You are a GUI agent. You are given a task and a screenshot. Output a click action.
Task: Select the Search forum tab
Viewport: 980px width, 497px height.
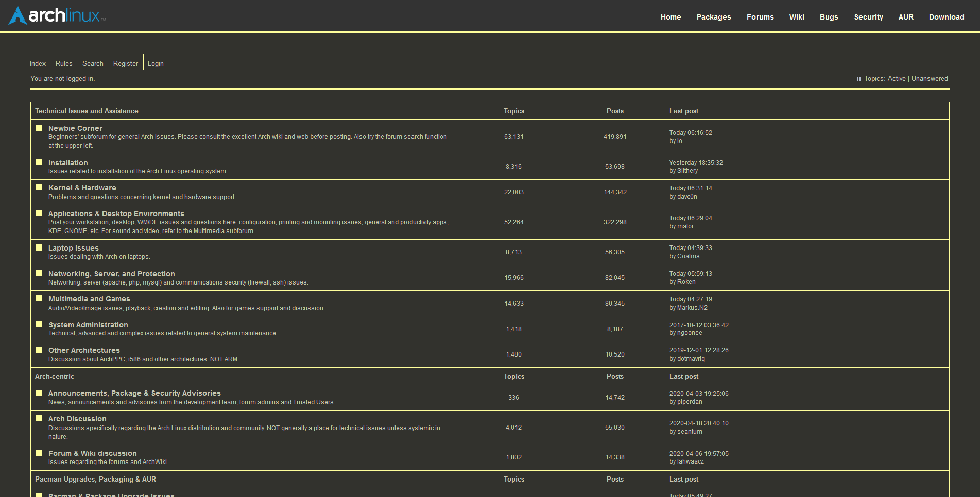pyautogui.click(x=93, y=63)
